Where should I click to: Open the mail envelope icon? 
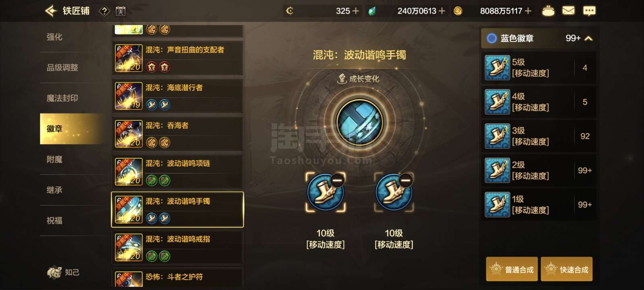click(x=568, y=11)
